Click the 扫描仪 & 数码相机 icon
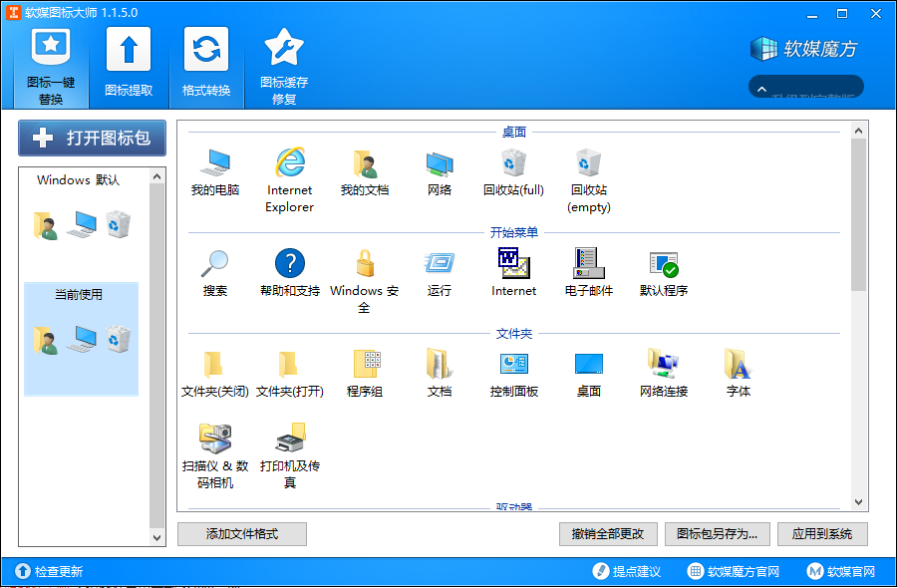897x588 pixels. 215,439
